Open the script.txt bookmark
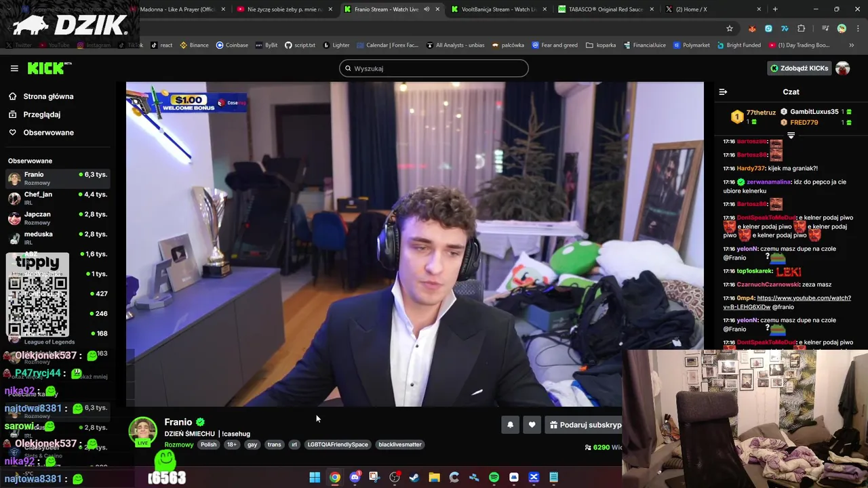868x488 pixels. coord(300,45)
